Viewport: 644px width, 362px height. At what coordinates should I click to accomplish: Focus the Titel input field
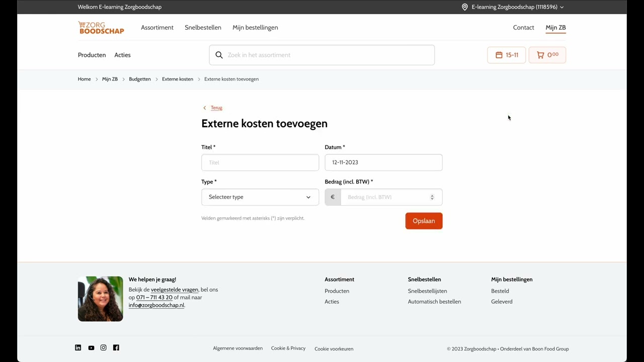260,162
